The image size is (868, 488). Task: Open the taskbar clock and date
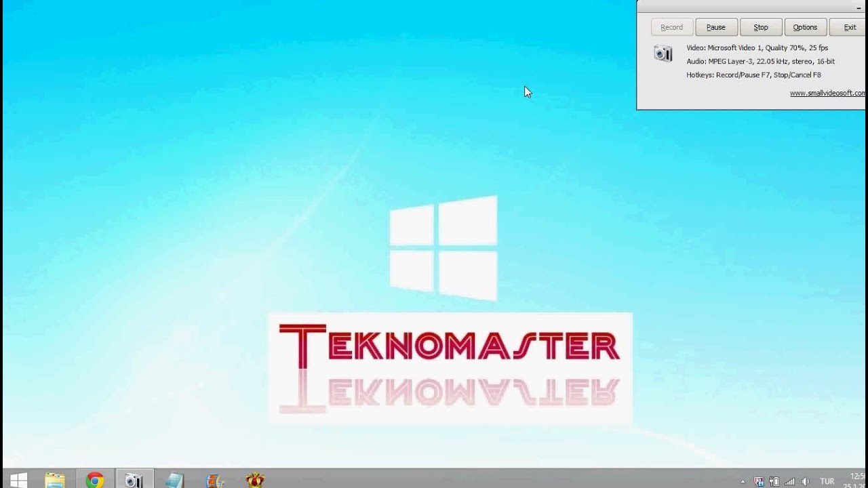856,481
